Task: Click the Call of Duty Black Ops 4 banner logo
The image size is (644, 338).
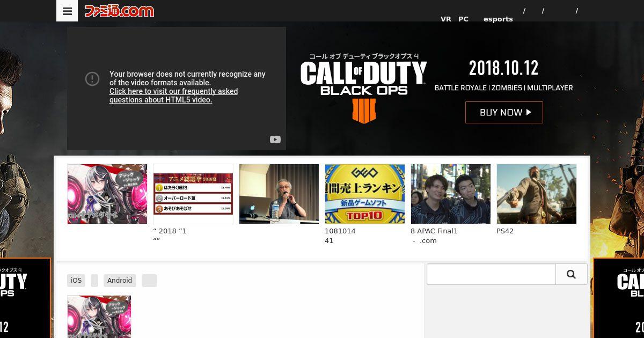Action: (363, 89)
